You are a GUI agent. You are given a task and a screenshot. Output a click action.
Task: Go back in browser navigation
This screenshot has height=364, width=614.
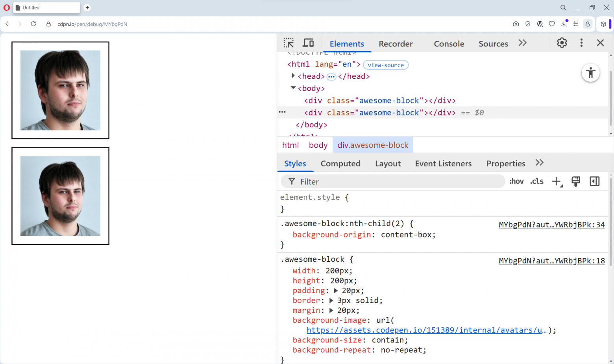click(7, 24)
